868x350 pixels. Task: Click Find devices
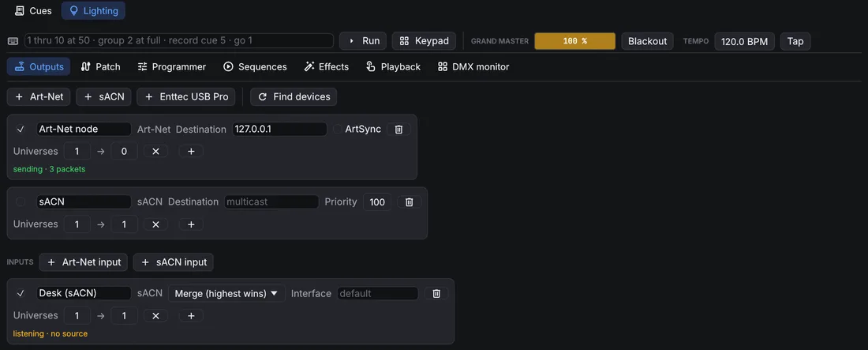pos(294,96)
